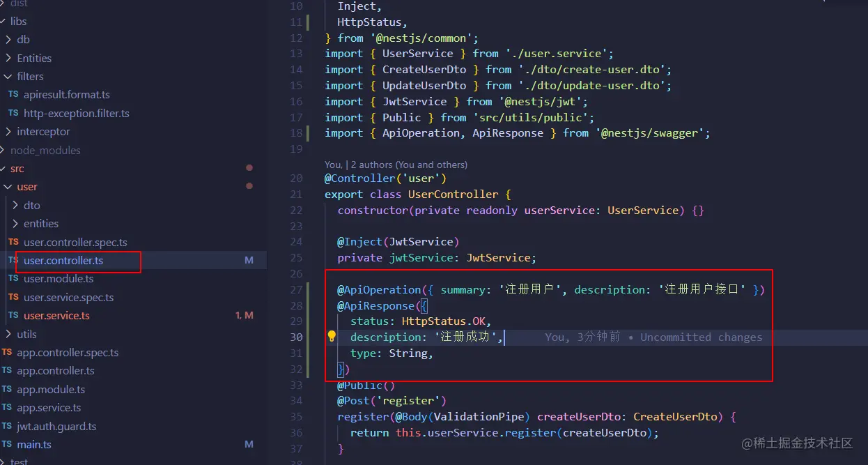The width and height of the screenshot is (868, 465).
Task: Click the @Controller('user') decorator
Action: pos(385,178)
